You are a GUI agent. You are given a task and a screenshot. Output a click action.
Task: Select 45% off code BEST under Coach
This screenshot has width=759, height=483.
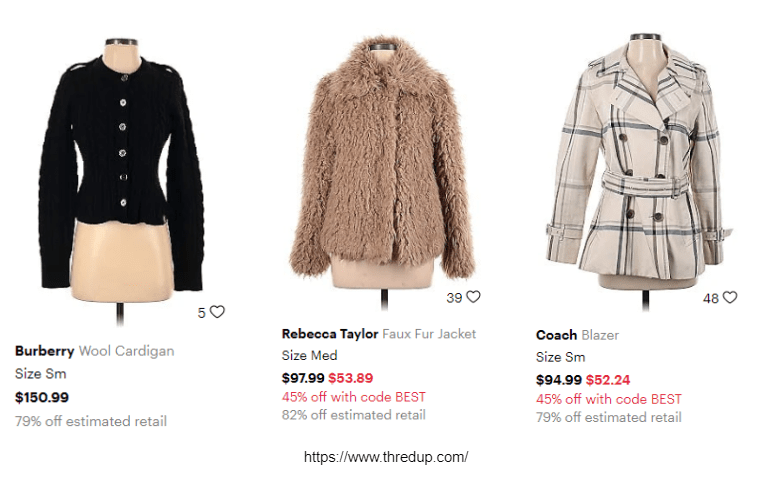609,399
